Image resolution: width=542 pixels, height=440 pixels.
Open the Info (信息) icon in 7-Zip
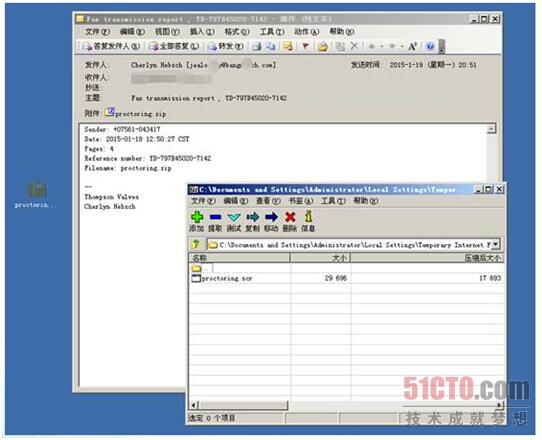click(308, 217)
